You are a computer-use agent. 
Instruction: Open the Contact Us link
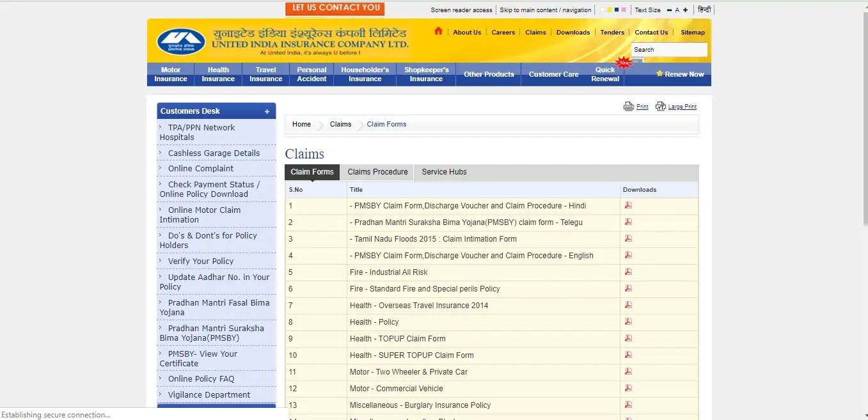click(651, 33)
